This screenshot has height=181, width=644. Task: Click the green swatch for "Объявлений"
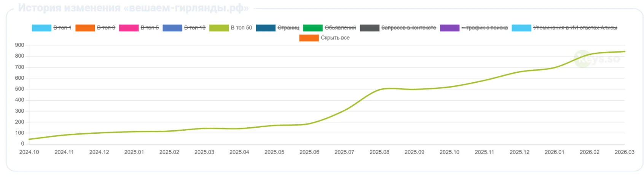click(x=312, y=28)
